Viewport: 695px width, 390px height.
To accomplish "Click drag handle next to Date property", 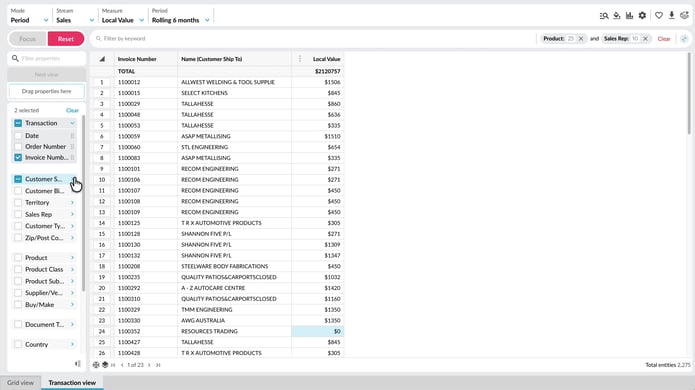I will tap(72, 136).
